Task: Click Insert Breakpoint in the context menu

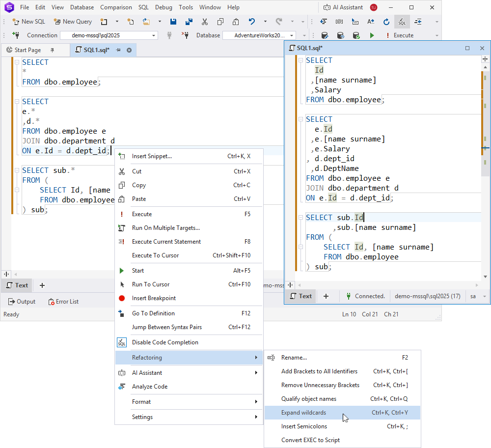Action: tap(189, 298)
